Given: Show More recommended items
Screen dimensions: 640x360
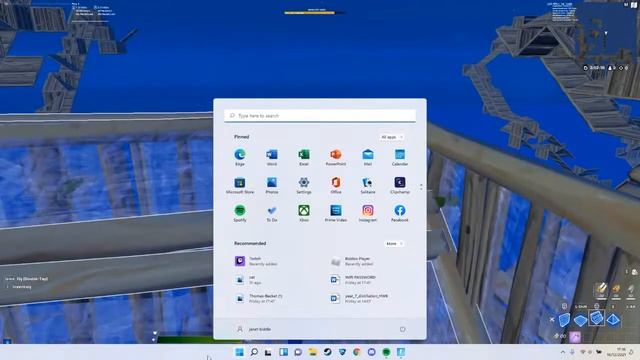Looking at the screenshot, I should pyautogui.click(x=394, y=244).
